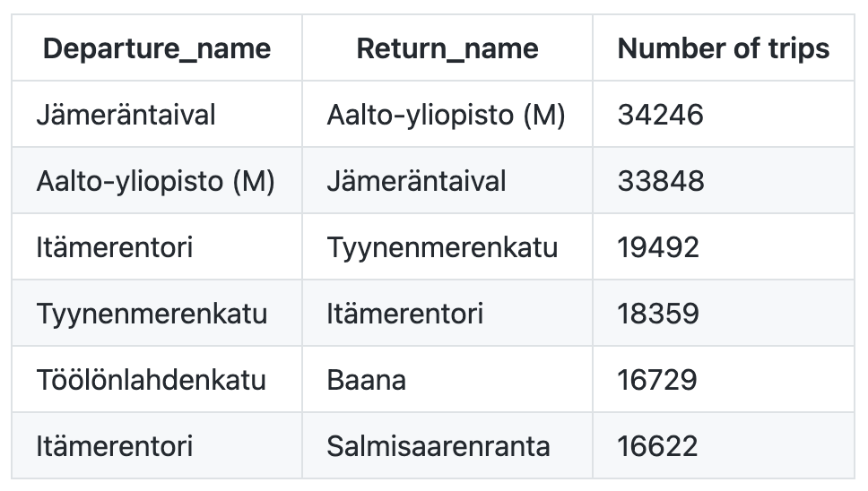Select Jämeräntaival in the first departure row
868x491 pixels.
(126, 115)
